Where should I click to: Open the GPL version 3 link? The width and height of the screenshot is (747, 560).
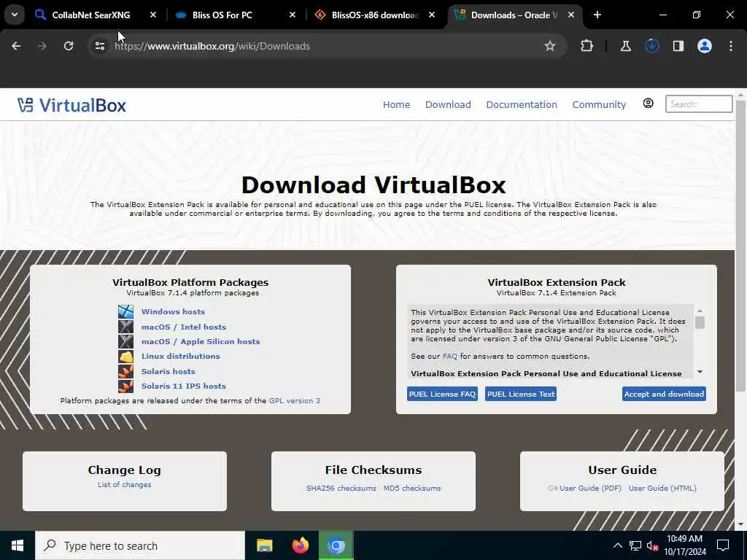(295, 401)
